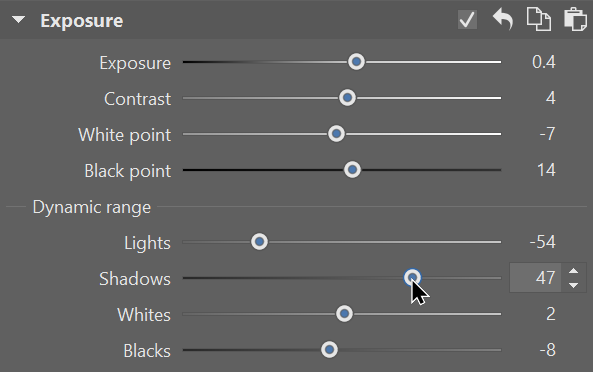Decrease Shadows value with down stepper arrow
593x372 pixels.
point(573,285)
